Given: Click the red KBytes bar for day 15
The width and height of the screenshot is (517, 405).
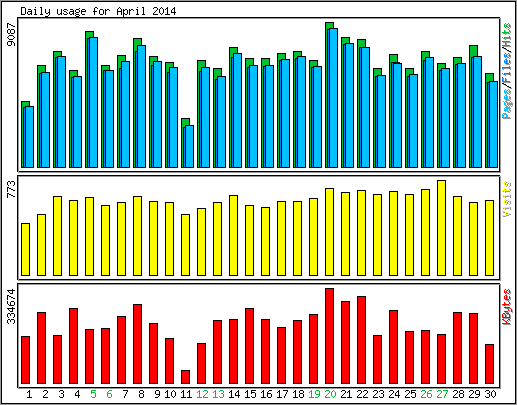Looking at the screenshot, I should pos(249,346).
